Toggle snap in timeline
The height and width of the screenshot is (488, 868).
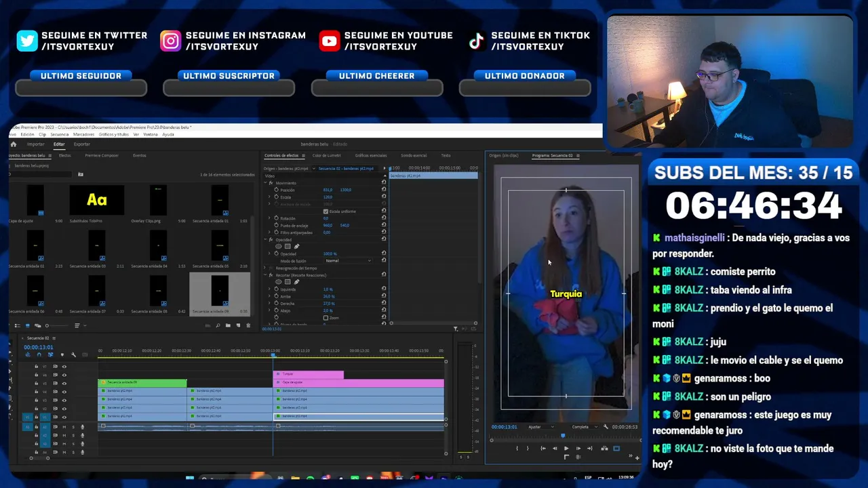click(x=39, y=354)
